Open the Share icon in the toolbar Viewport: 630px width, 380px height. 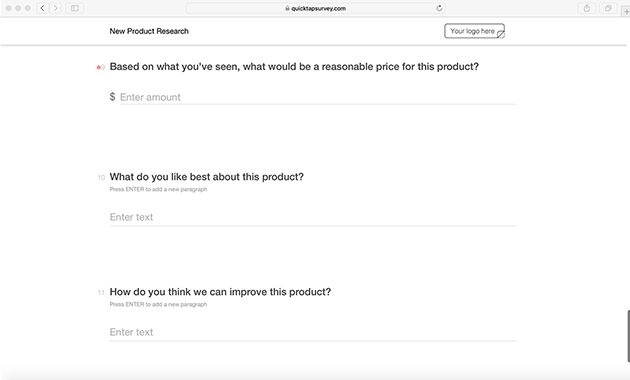(587, 8)
